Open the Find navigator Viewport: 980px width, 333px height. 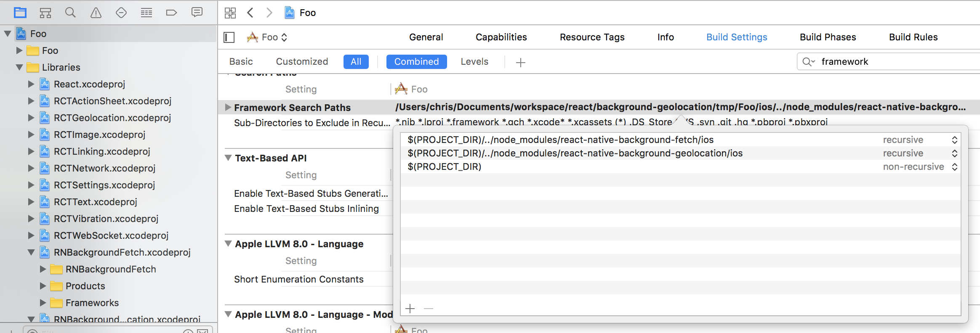tap(70, 13)
